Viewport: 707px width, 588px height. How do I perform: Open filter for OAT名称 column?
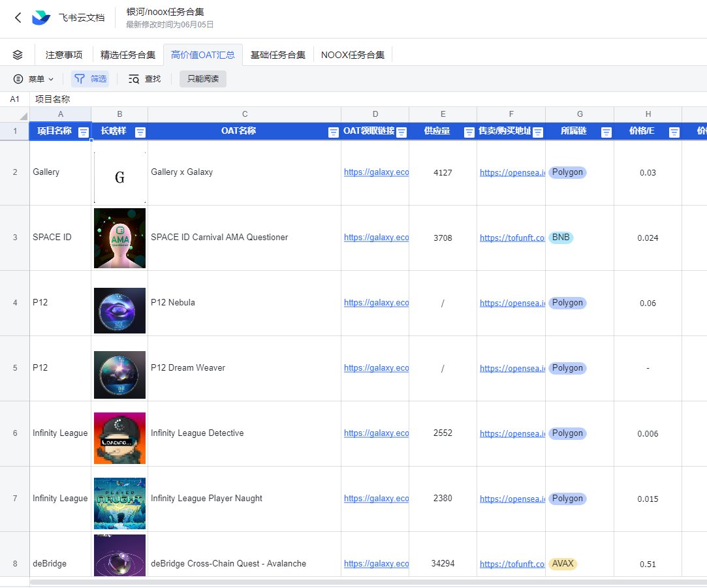click(333, 132)
